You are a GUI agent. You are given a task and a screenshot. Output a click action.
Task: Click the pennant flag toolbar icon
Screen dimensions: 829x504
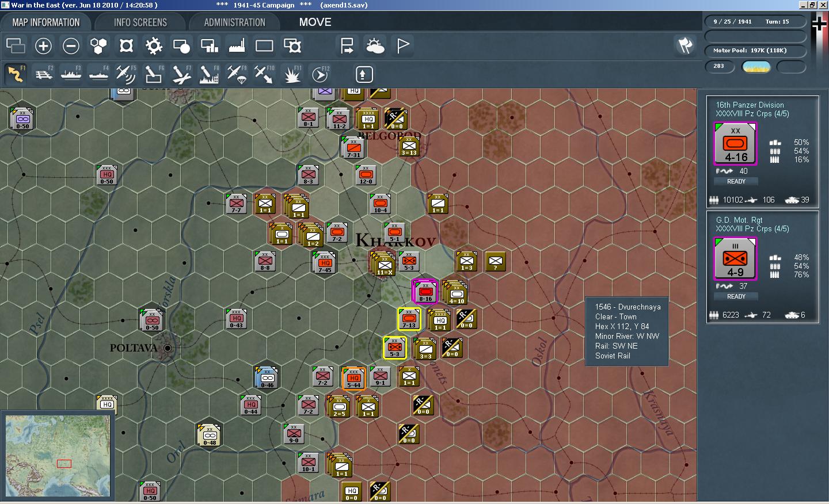click(x=402, y=45)
